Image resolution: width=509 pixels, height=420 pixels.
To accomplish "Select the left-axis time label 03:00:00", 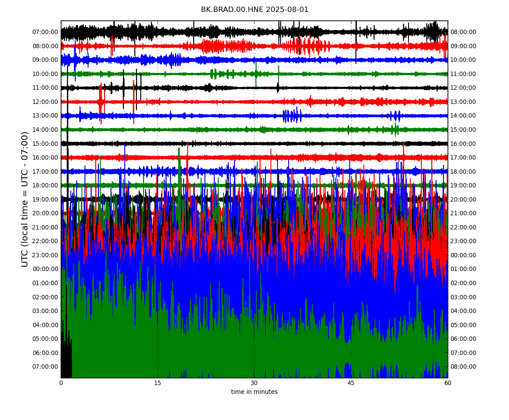I will click(x=46, y=311).
